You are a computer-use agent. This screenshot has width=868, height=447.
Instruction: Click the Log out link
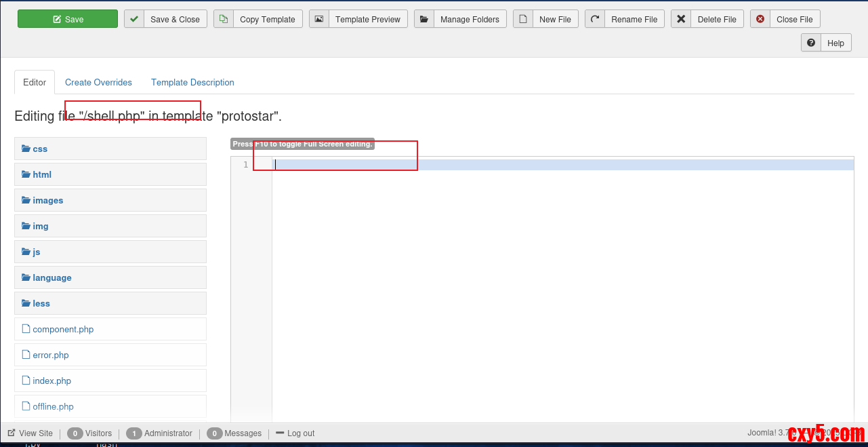pos(295,433)
